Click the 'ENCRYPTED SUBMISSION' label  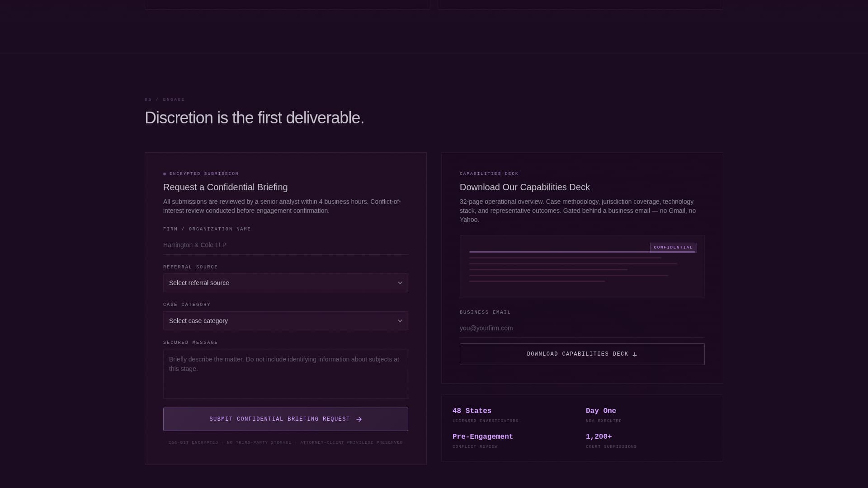pyautogui.click(x=204, y=174)
